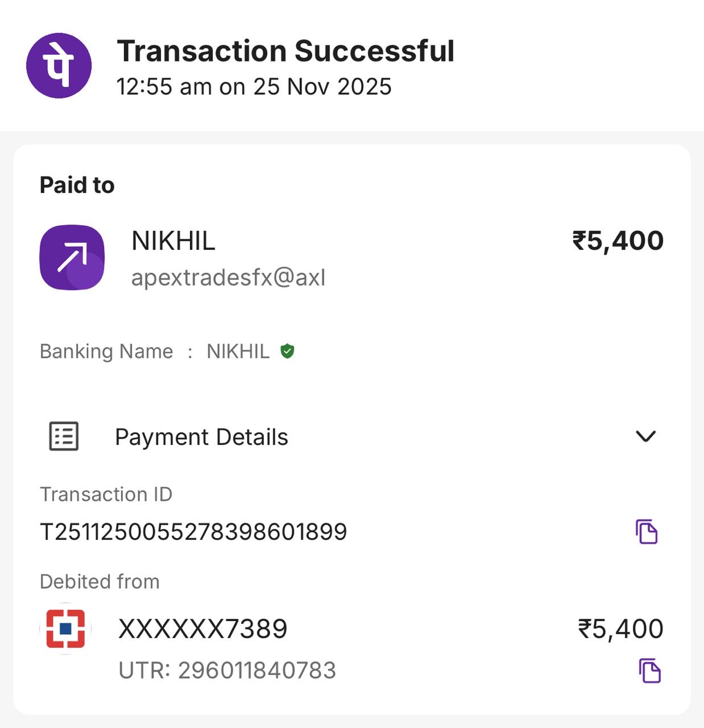Click the Transaction Successful heading

(x=285, y=51)
